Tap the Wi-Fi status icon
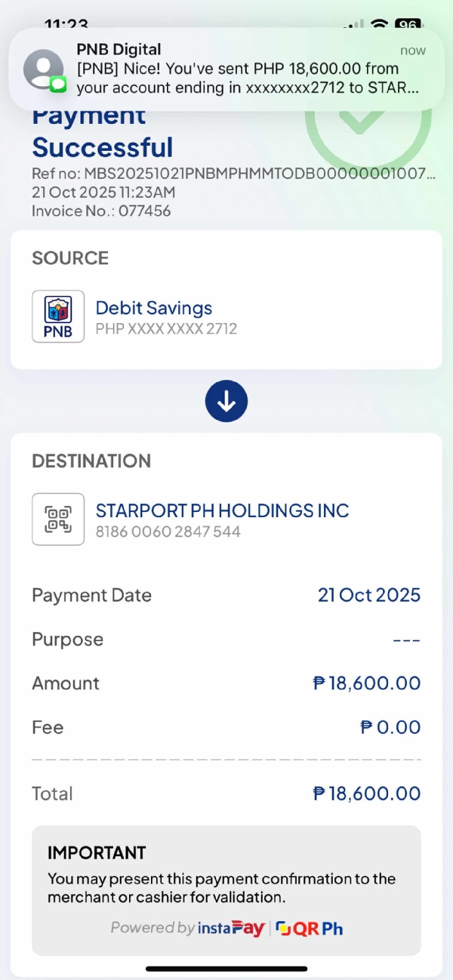 click(x=377, y=24)
